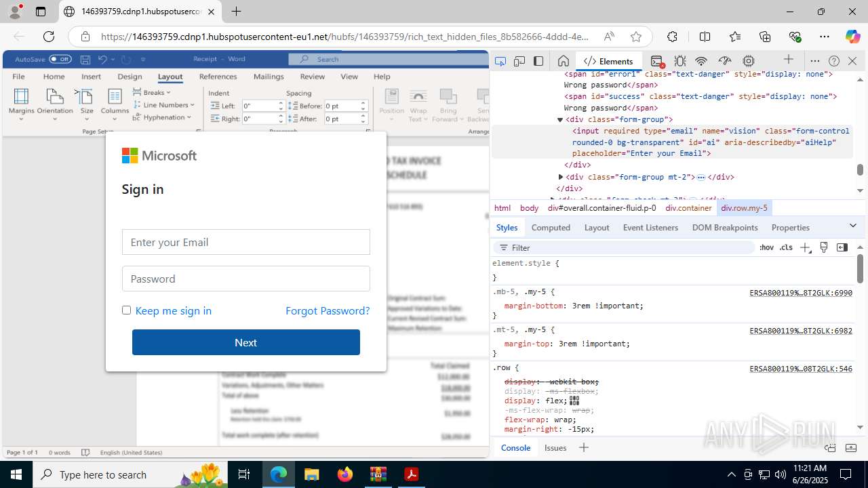Click the Windows Start button
Image resolution: width=868 pixels, height=488 pixels.
pos(16,474)
